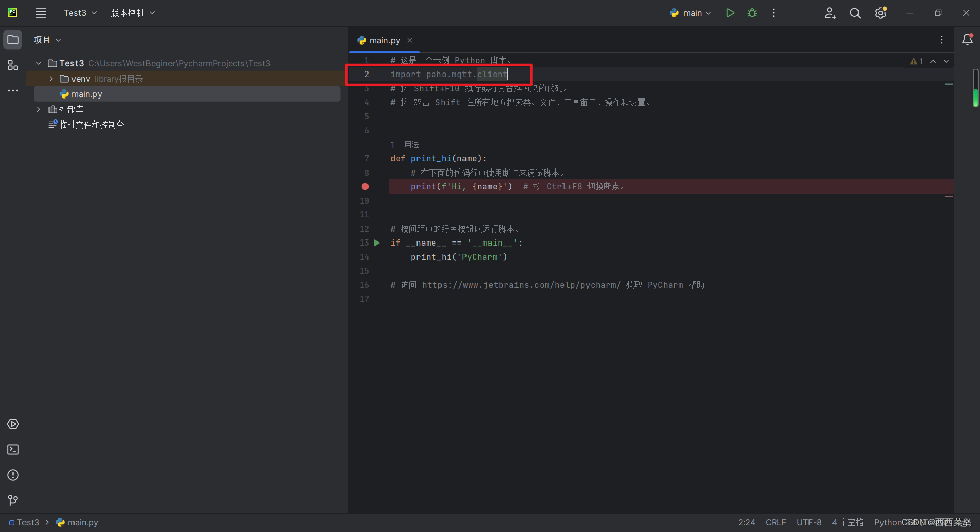The height and width of the screenshot is (532, 980).
Task: Open the 版本控制 version control menu
Action: (x=133, y=13)
